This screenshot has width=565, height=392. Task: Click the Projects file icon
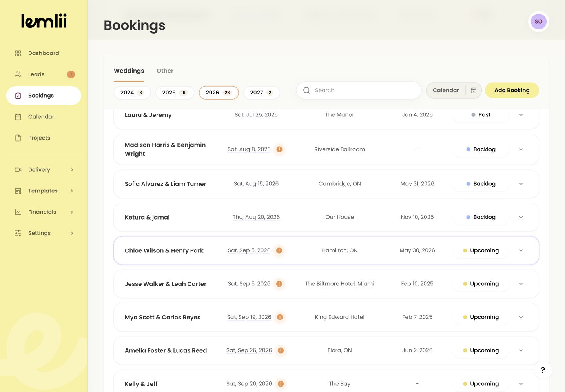click(18, 138)
